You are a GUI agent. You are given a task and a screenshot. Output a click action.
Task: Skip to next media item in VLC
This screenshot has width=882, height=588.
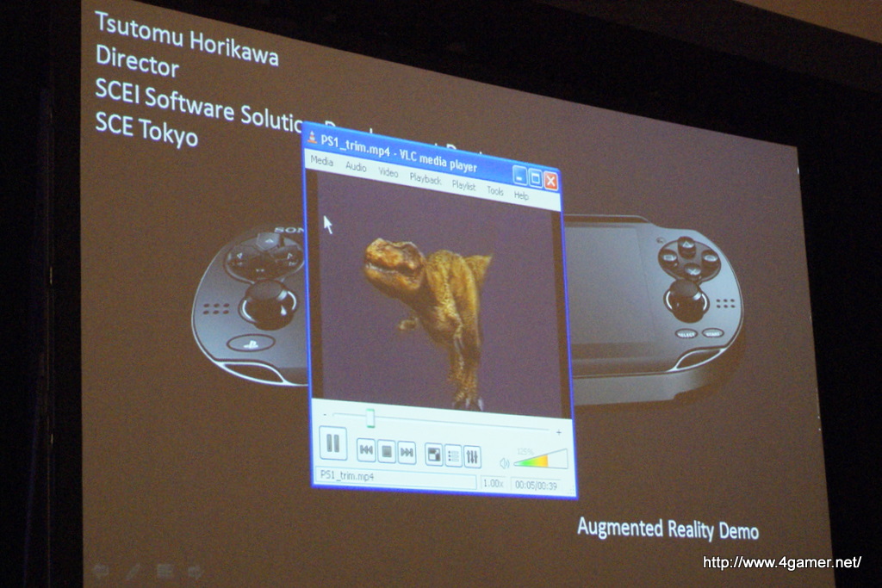tap(407, 452)
